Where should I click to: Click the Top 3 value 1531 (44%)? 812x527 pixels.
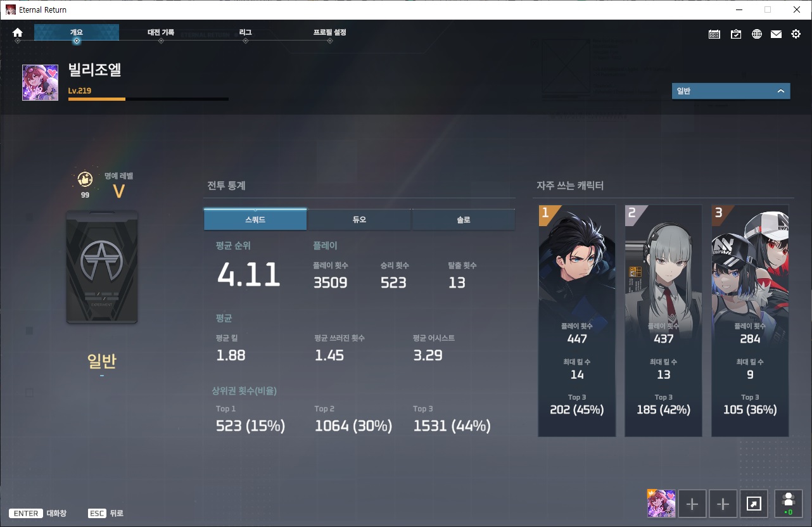tap(452, 426)
